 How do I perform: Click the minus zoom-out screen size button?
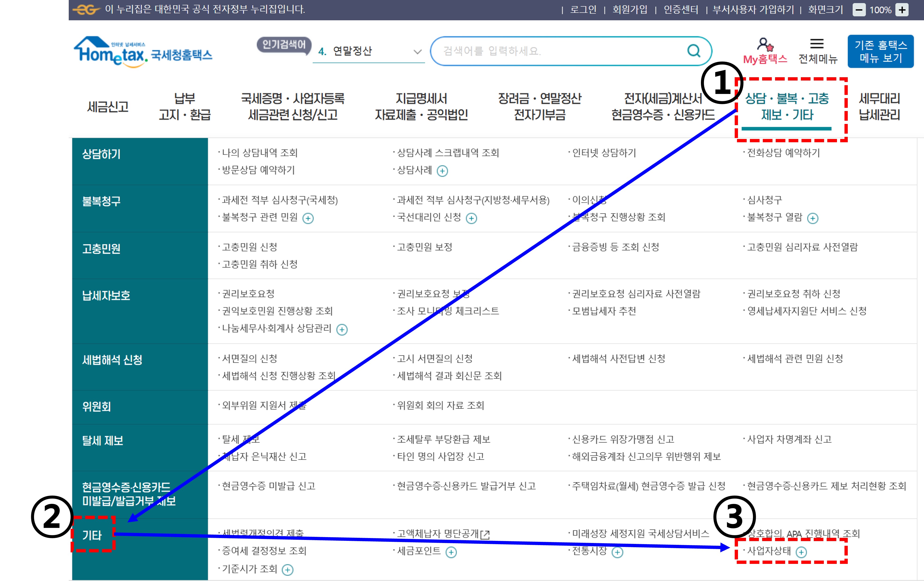point(859,10)
